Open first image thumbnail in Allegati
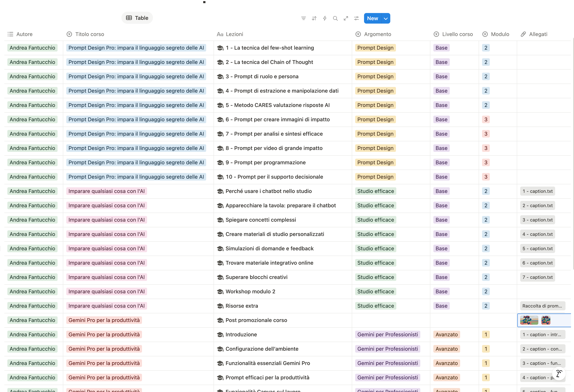Image resolution: width=574 pixels, height=392 pixels. point(529,320)
